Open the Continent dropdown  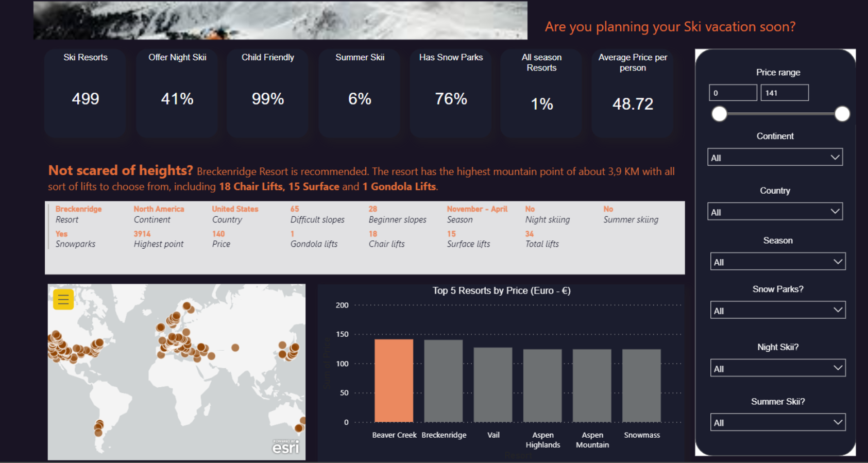(775, 157)
